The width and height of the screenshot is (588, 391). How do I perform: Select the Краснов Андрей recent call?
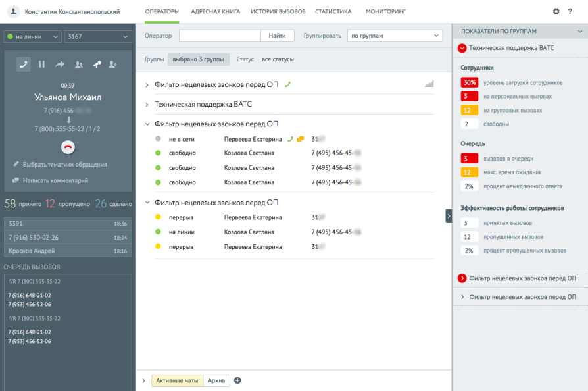point(68,251)
